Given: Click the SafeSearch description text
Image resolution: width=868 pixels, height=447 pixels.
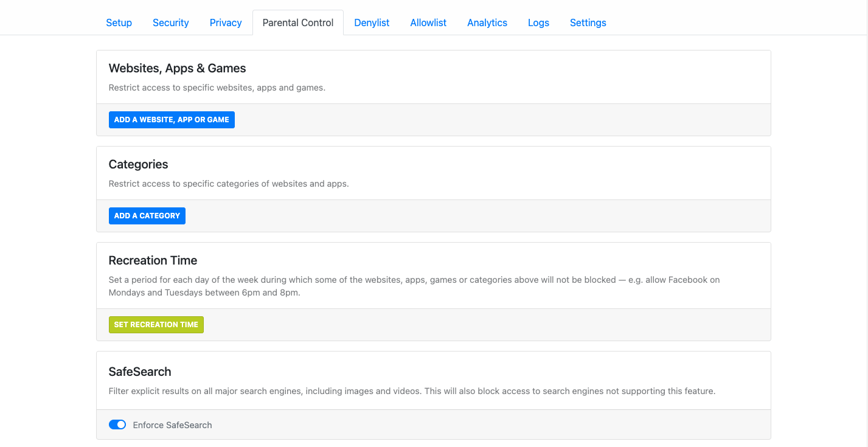Looking at the screenshot, I should pyautogui.click(x=412, y=391).
